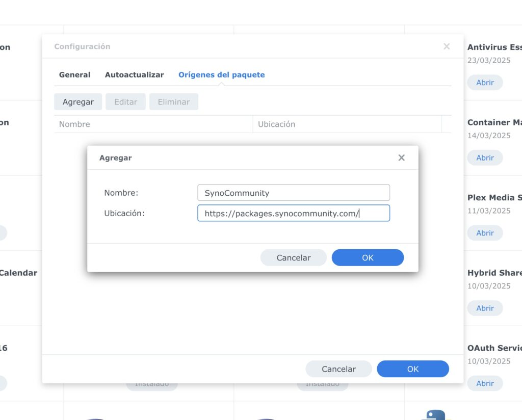The width and height of the screenshot is (522, 420).
Task: Open Plex Media Server via Abrir
Action: 485,233
